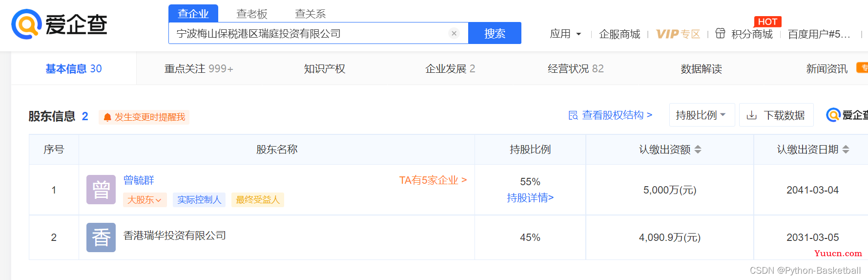
Task: Click the 股东名称 column header
Action: pyautogui.click(x=277, y=150)
